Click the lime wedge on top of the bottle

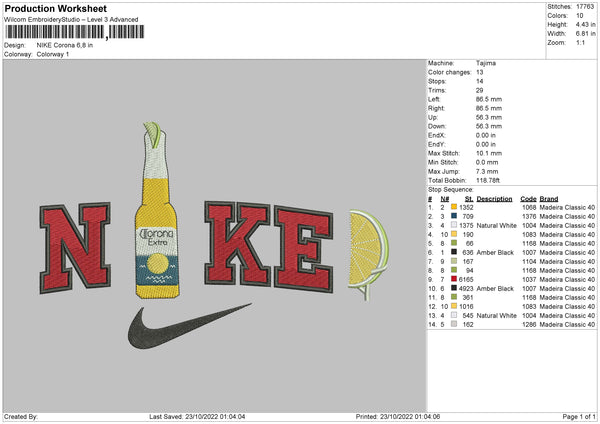pyautogui.click(x=153, y=134)
